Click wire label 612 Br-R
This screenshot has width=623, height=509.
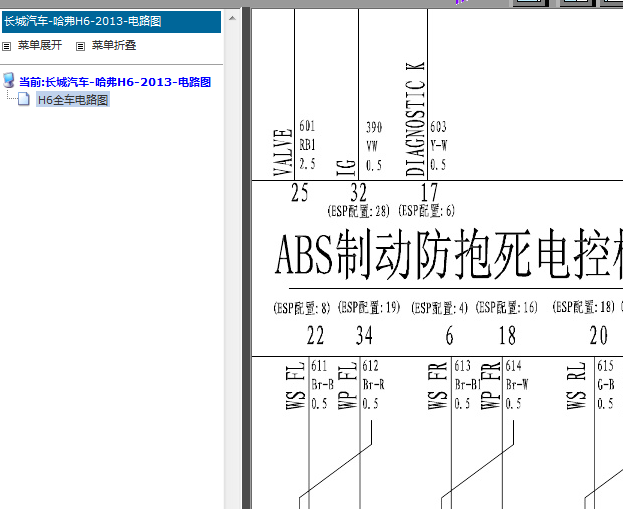click(x=373, y=385)
